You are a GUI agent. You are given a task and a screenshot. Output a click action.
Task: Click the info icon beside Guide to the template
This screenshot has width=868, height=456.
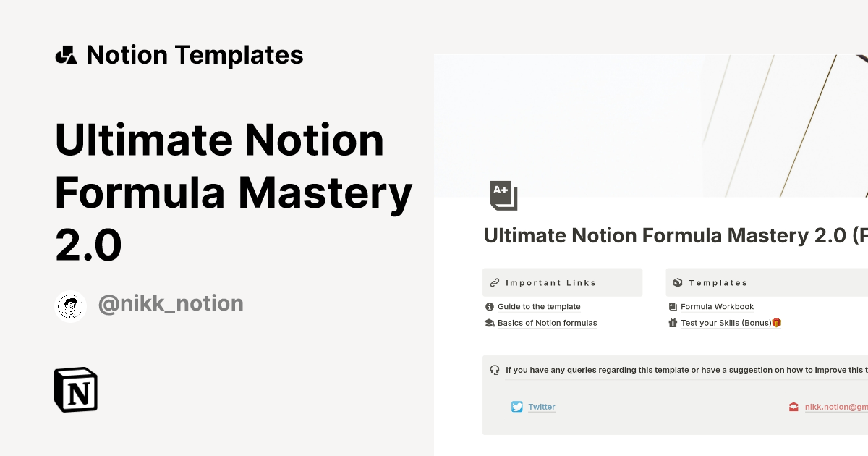490,306
